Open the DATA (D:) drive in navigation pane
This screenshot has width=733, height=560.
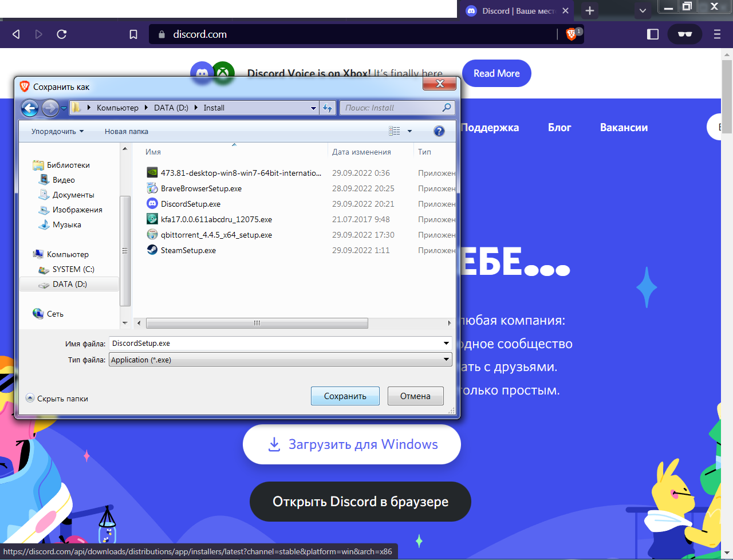point(69,284)
